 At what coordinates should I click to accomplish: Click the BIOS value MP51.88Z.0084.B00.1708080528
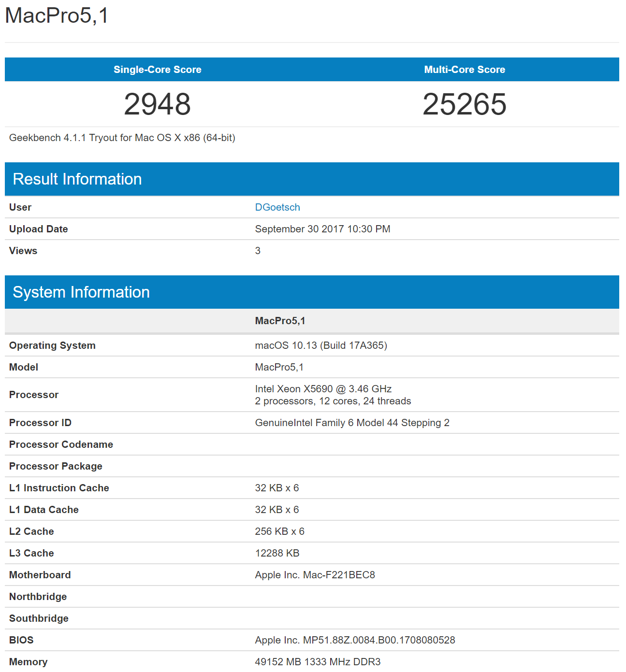click(355, 640)
